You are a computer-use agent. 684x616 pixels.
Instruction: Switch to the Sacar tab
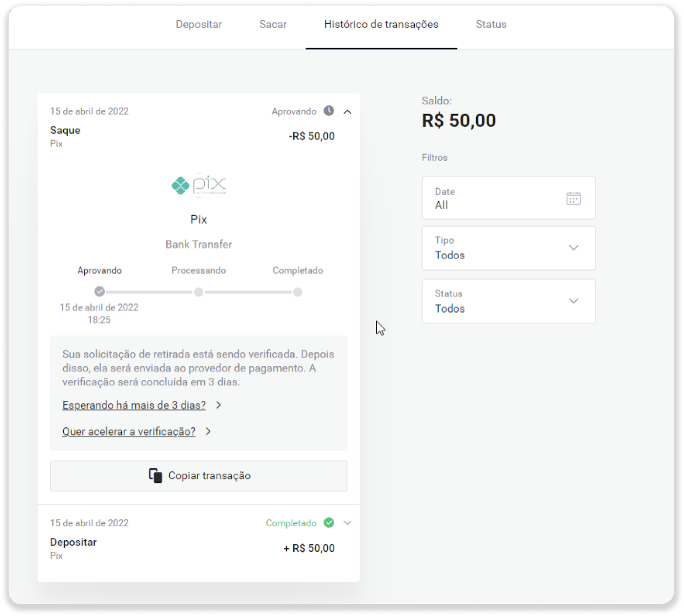273,24
